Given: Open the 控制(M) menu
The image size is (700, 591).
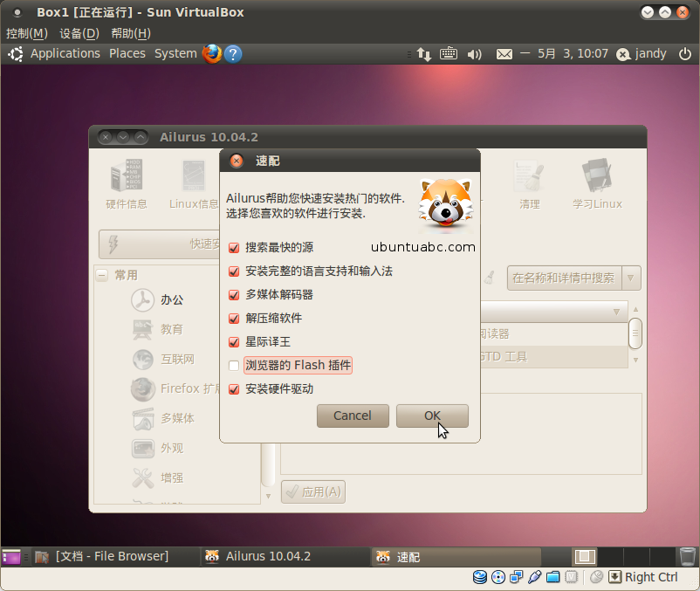Looking at the screenshot, I should click(x=27, y=33).
